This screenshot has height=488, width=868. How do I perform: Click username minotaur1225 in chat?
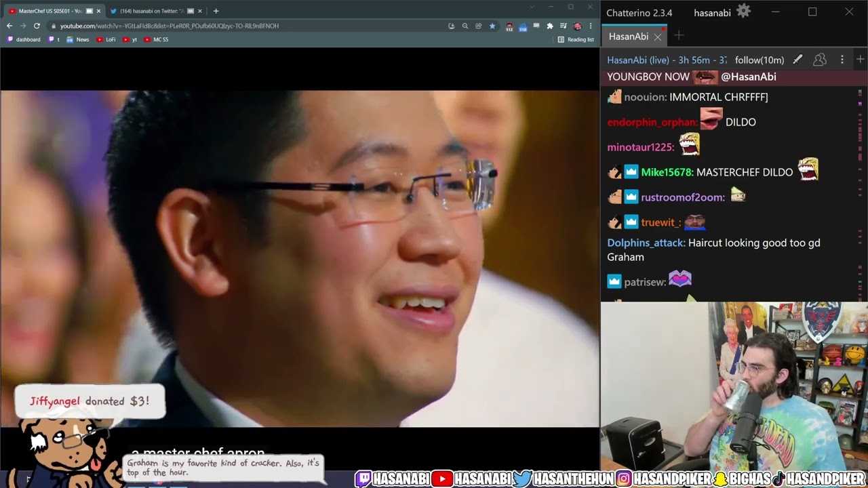641,147
